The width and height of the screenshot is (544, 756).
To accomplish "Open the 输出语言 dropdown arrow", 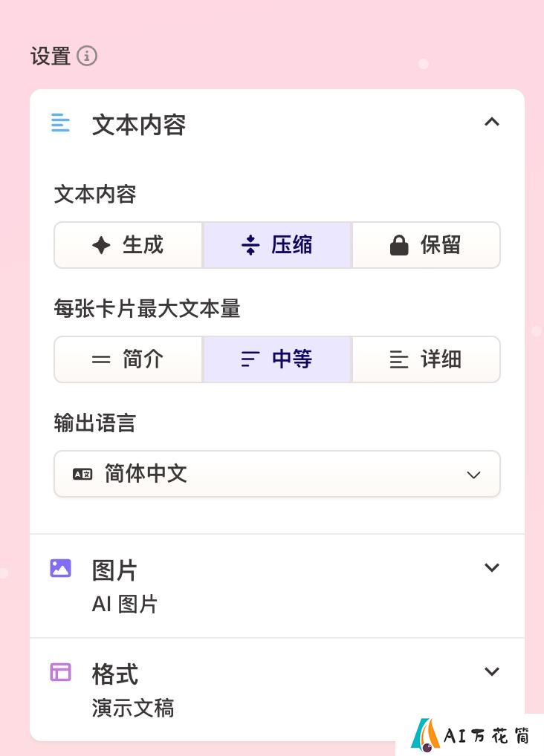I will [473, 475].
